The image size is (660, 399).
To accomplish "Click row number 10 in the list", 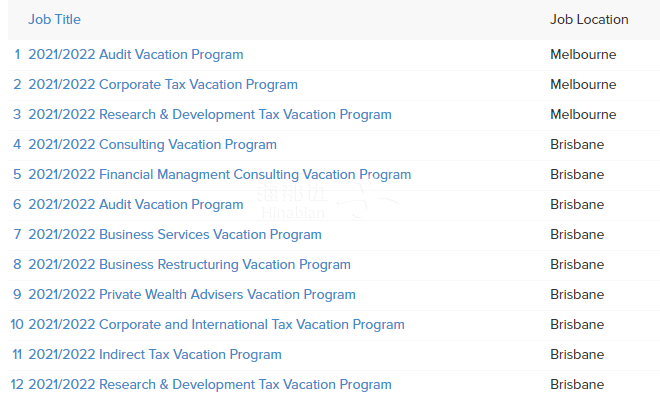I will pyautogui.click(x=17, y=325).
